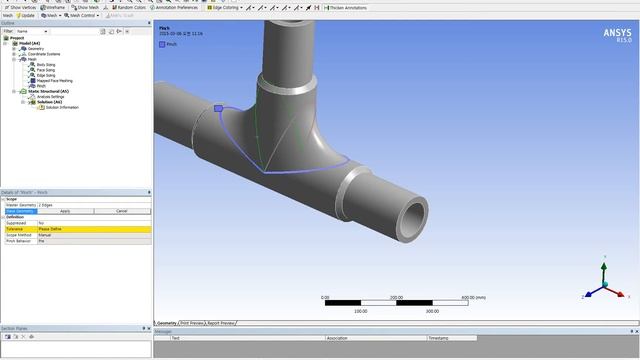This screenshot has width=640, height=360.
Task: Click the delete X icon in Section Planes
Action: tap(23, 337)
